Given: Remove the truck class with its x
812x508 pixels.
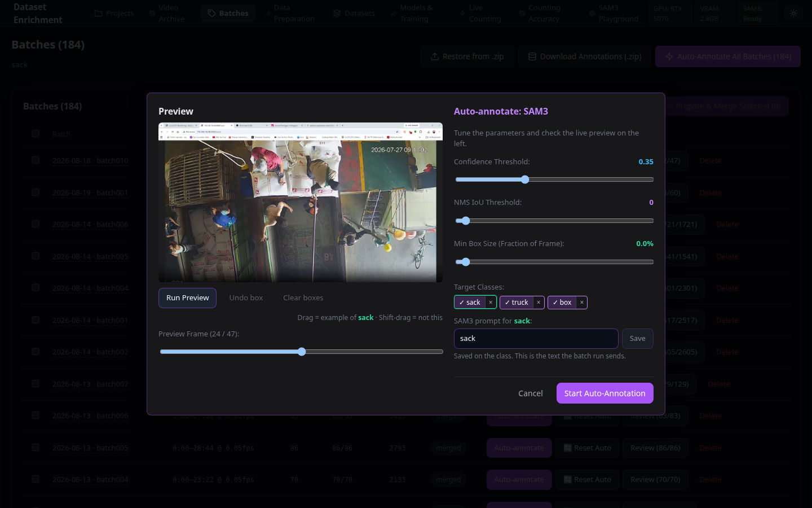Looking at the screenshot, I should click(539, 303).
